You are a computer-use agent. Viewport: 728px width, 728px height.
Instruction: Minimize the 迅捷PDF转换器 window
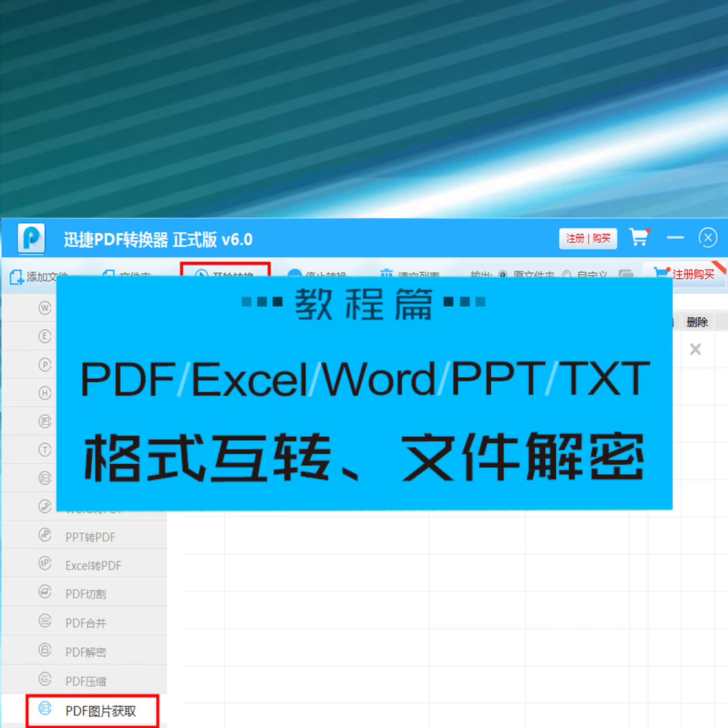[675, 238]
